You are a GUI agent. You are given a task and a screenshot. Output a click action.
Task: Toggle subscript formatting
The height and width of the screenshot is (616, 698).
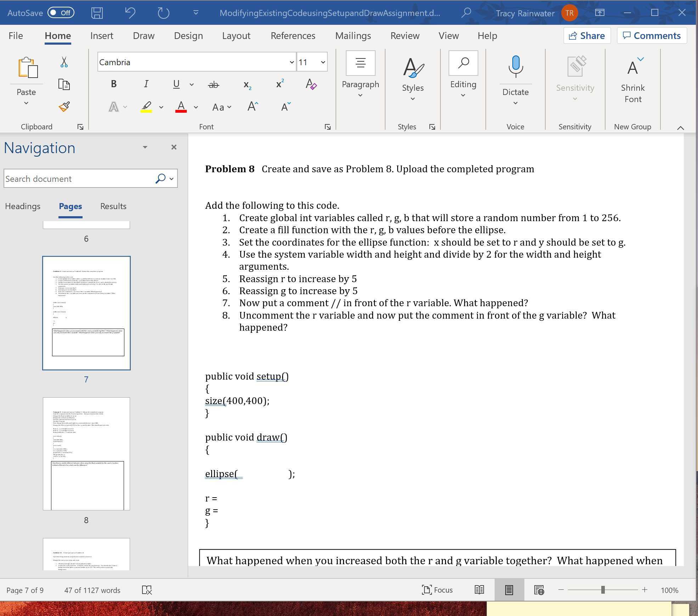[247, 85]
